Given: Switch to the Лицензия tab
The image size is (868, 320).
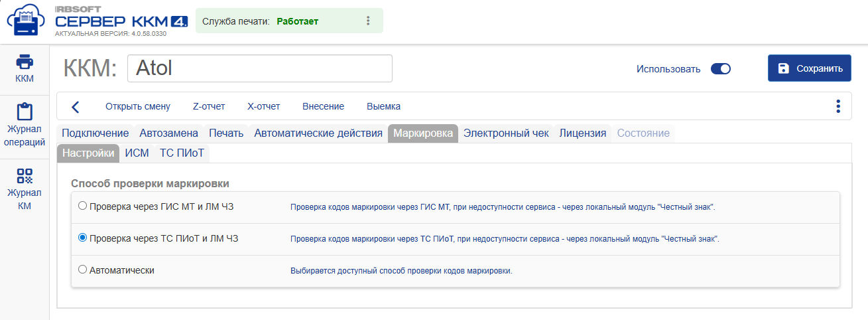Looking at the screenshot, I should [x=583, y=133].
